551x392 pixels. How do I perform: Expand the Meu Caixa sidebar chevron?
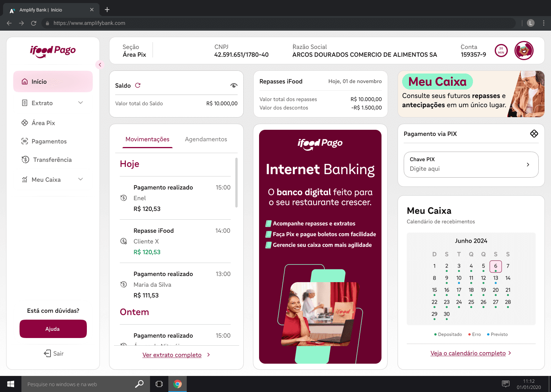coord(80,179)
